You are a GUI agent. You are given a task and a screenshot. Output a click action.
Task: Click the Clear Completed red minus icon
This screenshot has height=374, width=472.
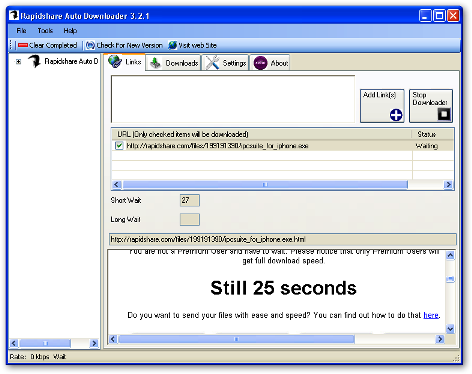click(23, 45)
